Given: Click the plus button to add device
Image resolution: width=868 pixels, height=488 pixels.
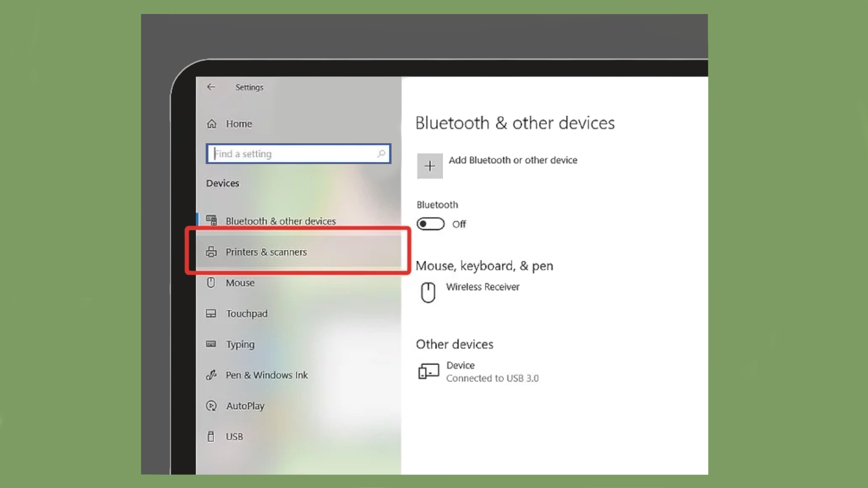Looking at the screenshot, I should tap(429, 166).
